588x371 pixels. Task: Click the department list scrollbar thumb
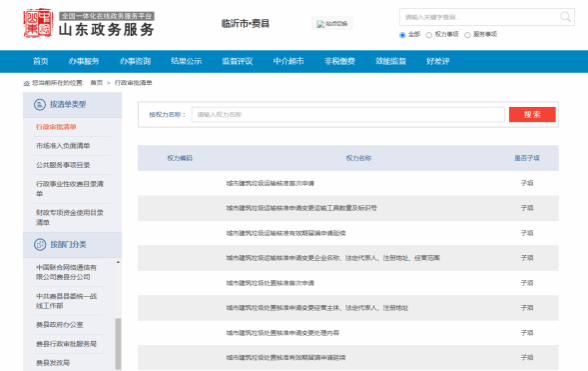tap(118, 344)
